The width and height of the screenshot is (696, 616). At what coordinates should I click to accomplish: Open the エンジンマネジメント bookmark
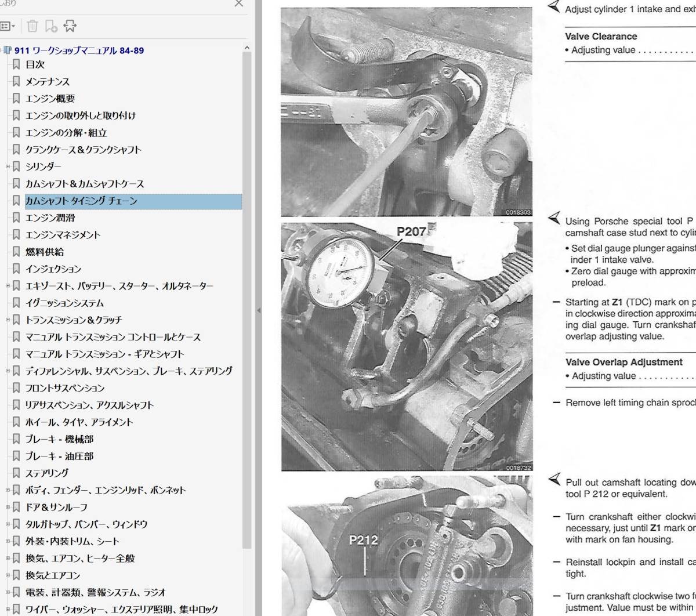click(63, 235)
